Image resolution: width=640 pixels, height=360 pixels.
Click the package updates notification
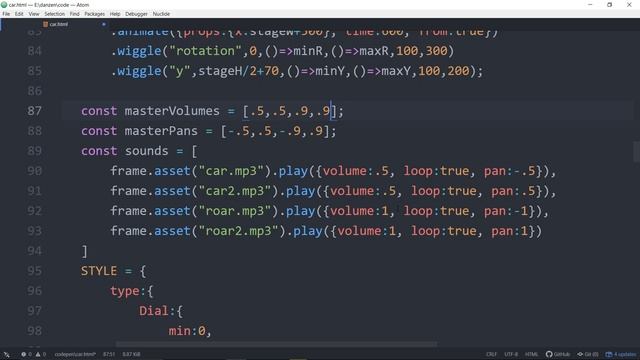point(621,354)
